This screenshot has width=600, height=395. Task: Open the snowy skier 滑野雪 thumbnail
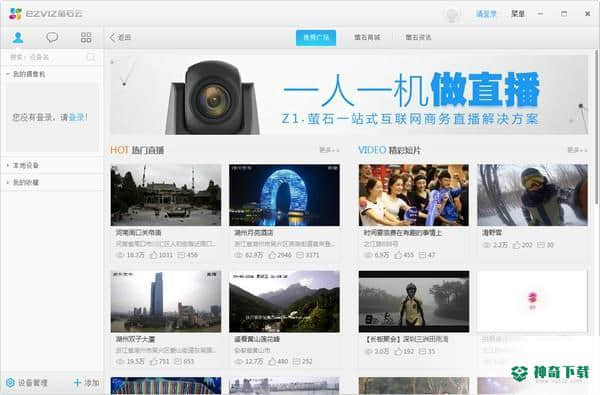532,195
